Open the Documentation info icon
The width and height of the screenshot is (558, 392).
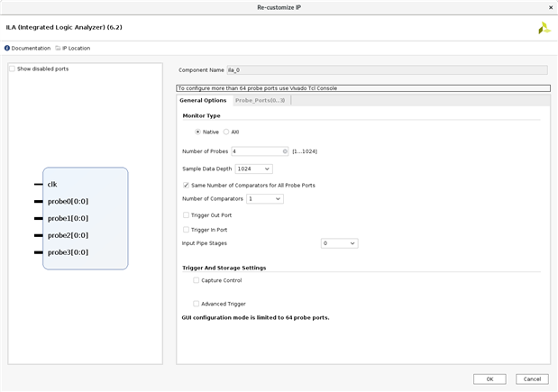7,48
